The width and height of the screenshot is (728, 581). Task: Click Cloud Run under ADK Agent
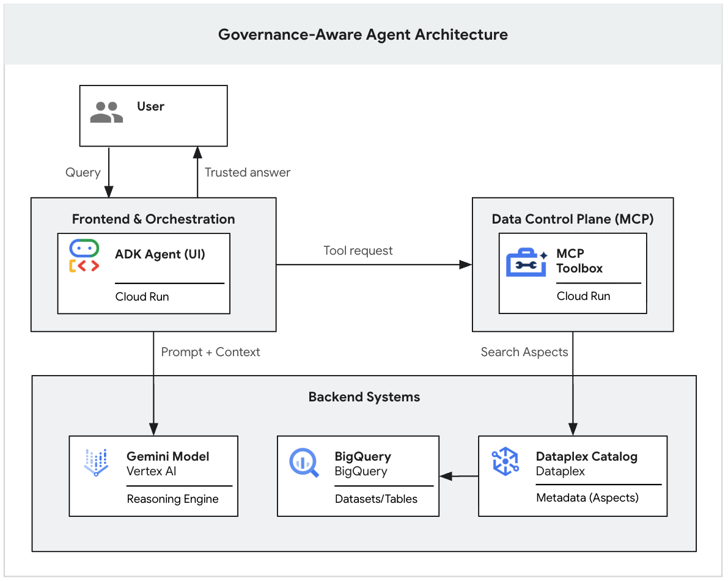pyautogui.click(x=142, y=297)
